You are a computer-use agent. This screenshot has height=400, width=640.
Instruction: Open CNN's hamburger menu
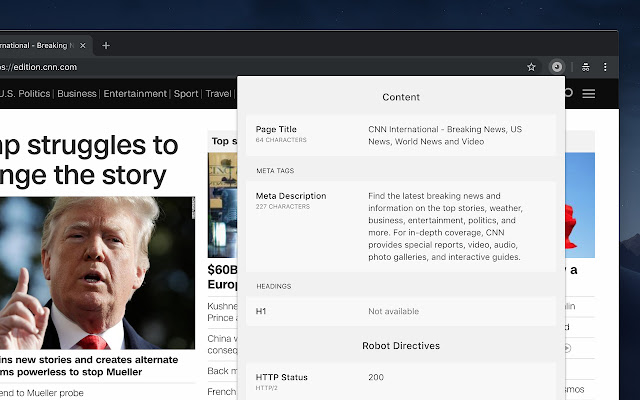tap(588, 93)
